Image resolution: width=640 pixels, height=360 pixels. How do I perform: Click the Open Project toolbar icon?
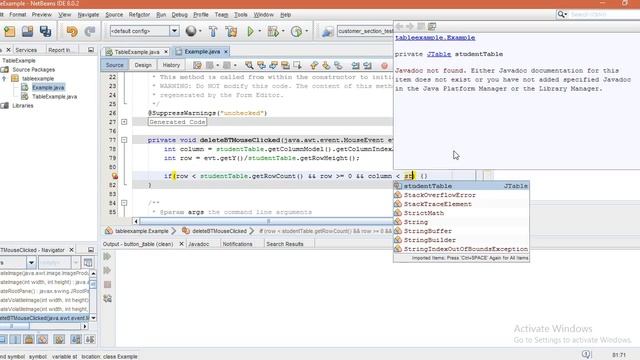(x=27, y=31)
